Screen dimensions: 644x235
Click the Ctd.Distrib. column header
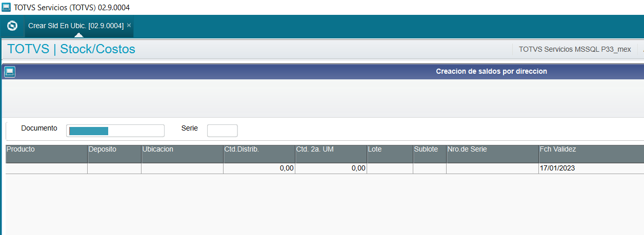(259, 154)
